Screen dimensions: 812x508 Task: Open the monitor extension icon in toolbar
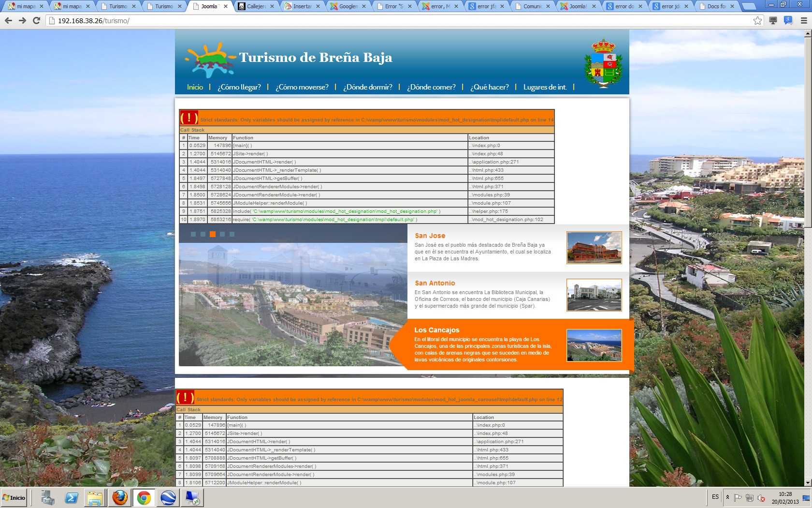pyautogui.click(x=773, y=21)
